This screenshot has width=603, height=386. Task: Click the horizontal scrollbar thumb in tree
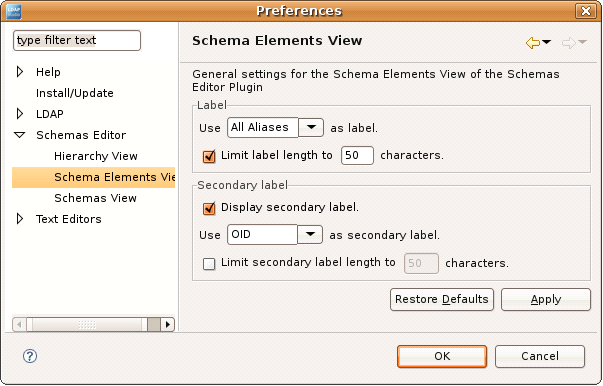pyautogui.click(x=87, y=324)
